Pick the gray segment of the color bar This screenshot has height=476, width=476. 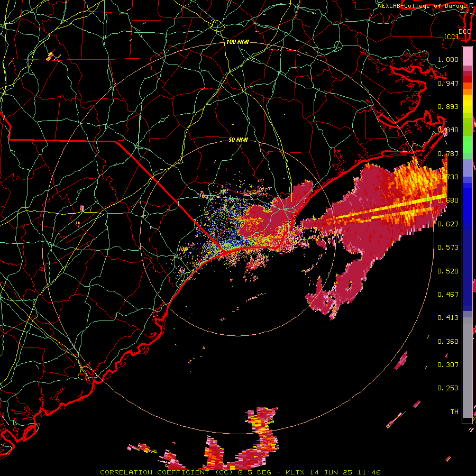(x=467, y=368)
